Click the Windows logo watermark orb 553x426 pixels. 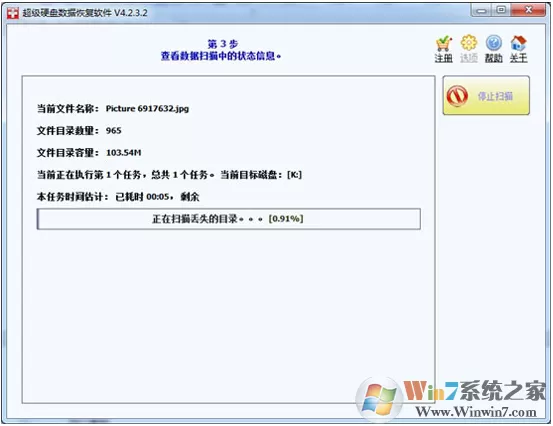point(379,399)
